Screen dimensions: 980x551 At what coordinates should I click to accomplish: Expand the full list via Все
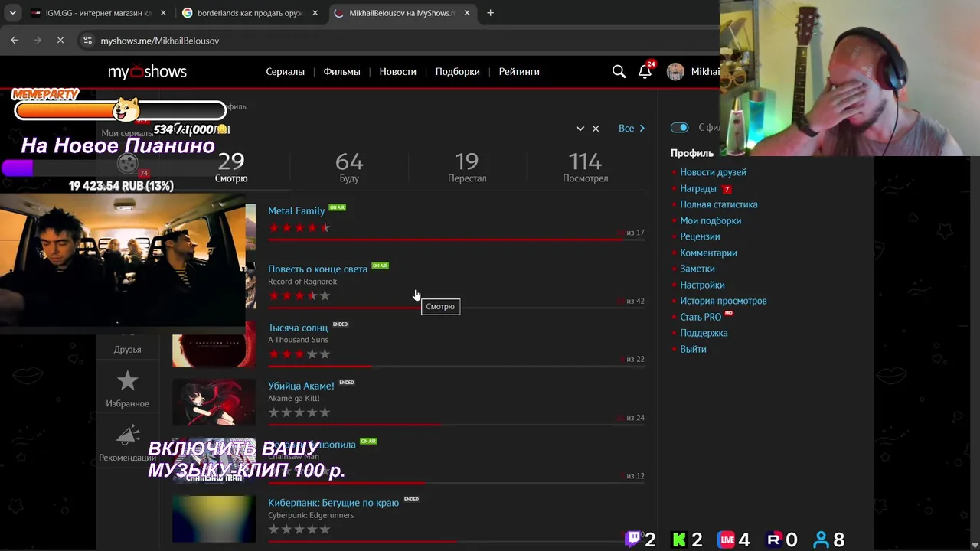coord(632,129)
